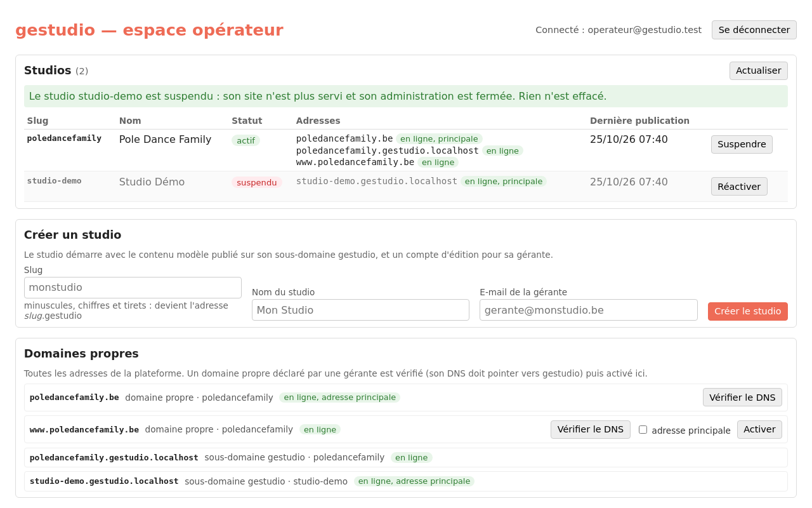Click the poledancefamily.be "en ligne, adresse principale" badge
This screenshot has height=508, width=812.
339,398
